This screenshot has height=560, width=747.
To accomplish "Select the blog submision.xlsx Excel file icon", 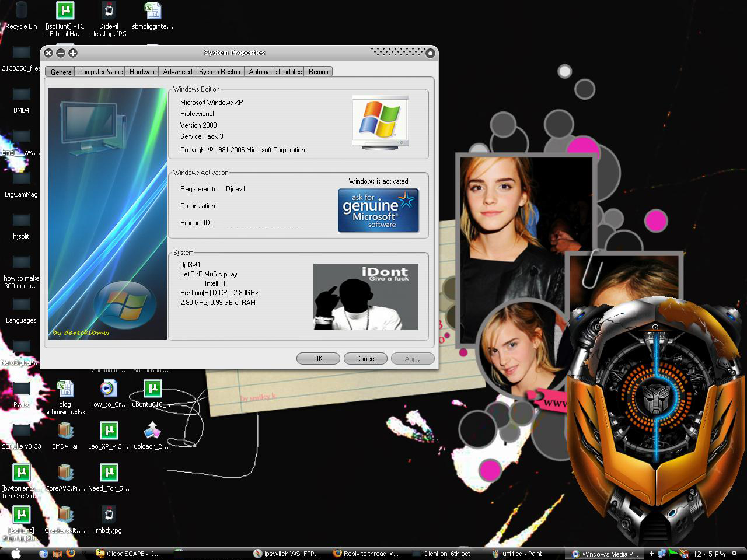I will coord(65,389).
